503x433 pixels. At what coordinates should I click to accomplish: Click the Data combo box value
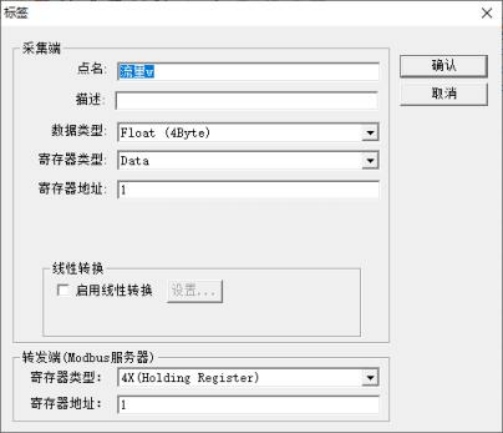click(x=135, y=161)
